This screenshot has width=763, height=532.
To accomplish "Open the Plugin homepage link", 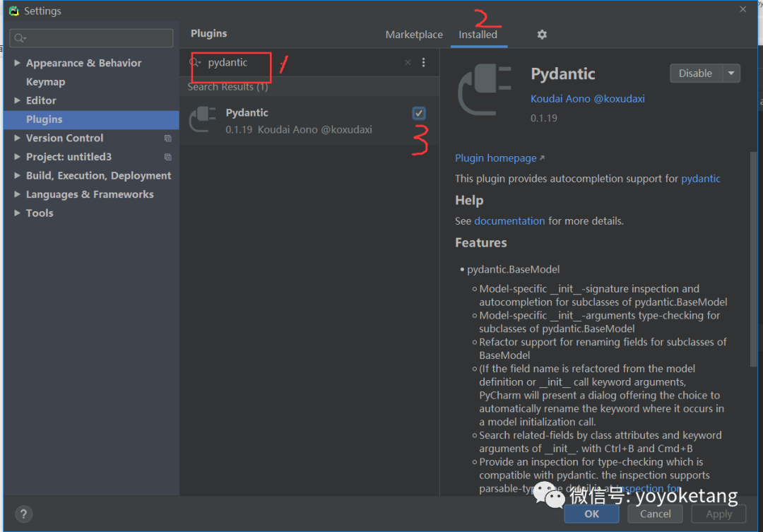I will (x=499, y=158).
